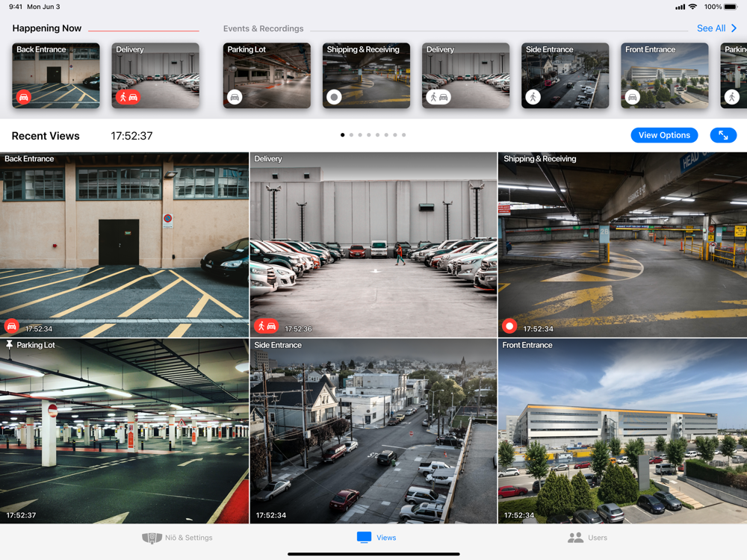Open the Users tab
747x560 pixels.
point(587,538)
